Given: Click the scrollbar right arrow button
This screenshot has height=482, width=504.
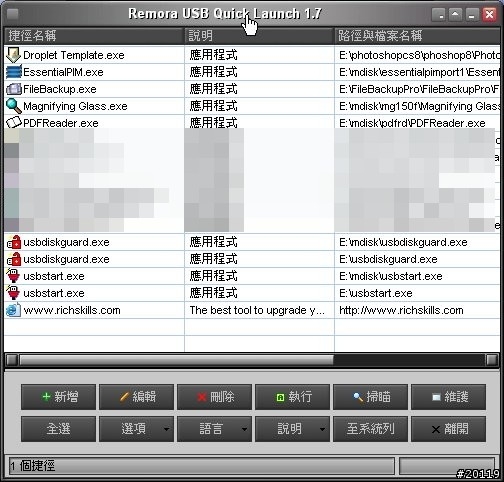Looking at the screenshot, I should point(492,360).
